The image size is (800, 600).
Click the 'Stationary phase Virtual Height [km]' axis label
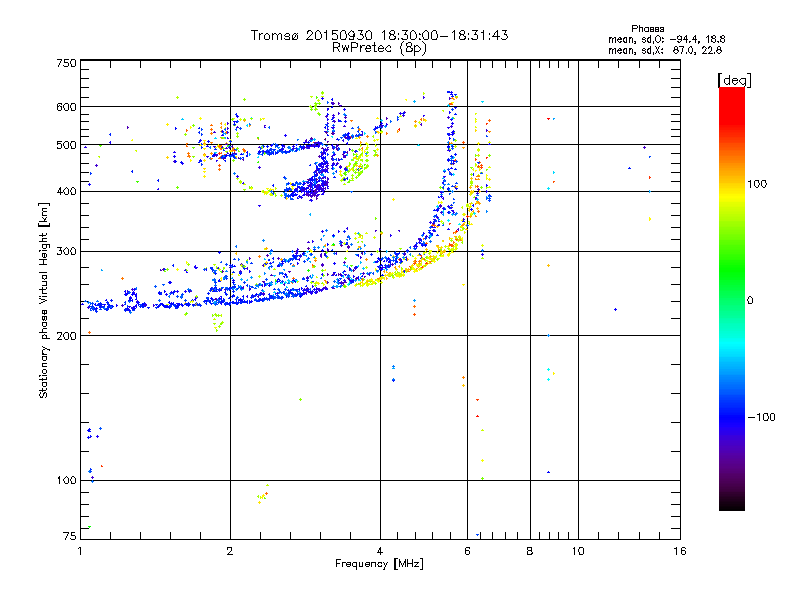[x=44, y=300]
